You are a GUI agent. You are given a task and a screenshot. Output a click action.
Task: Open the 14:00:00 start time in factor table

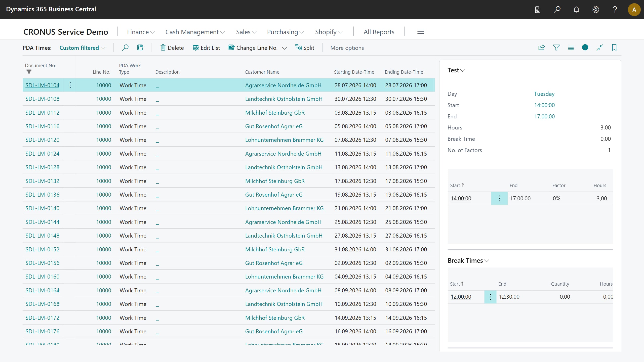[461, 198]
